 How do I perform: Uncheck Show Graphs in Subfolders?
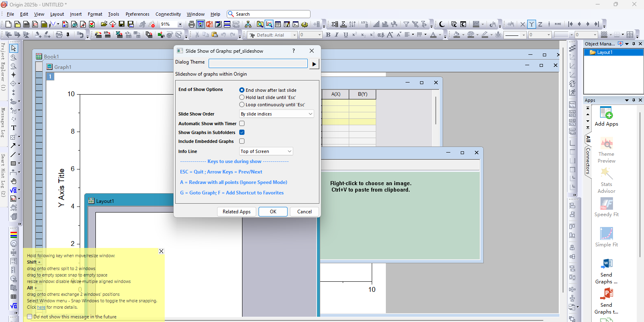tap(242, 132)
